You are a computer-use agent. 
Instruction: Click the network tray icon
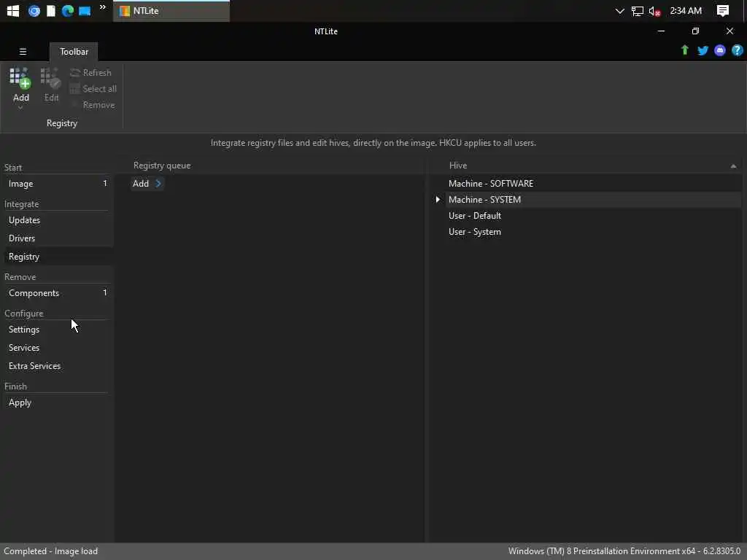click(638, 10)
